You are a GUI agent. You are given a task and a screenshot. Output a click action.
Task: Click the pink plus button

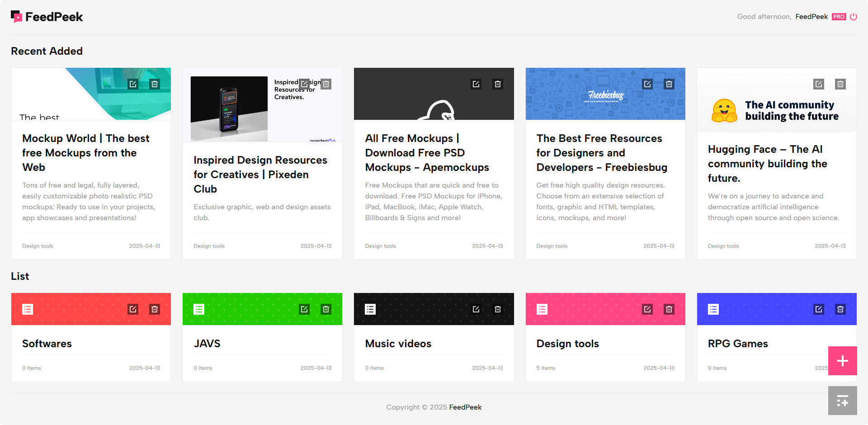[x=842, y=361]
